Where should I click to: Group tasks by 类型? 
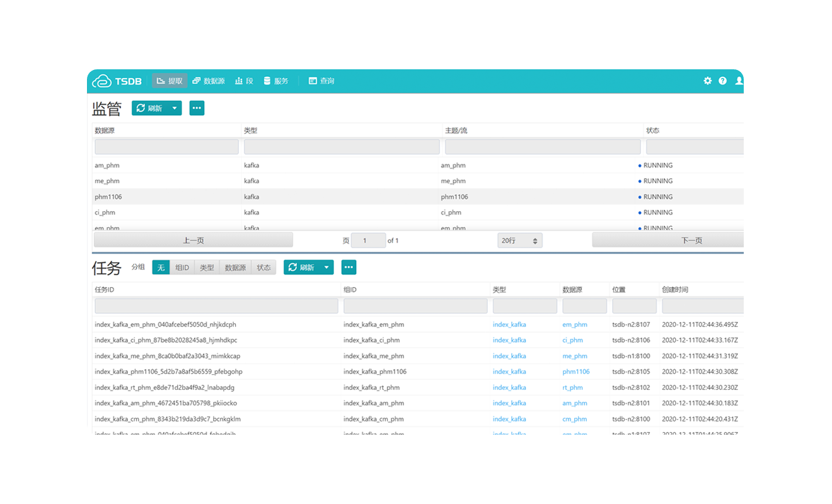(x=207, y=268)
